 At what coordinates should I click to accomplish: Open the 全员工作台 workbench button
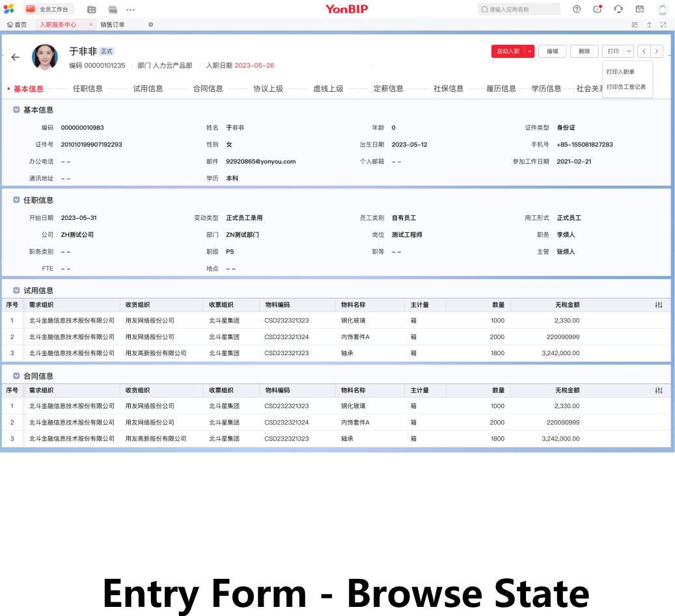(48, 9)
